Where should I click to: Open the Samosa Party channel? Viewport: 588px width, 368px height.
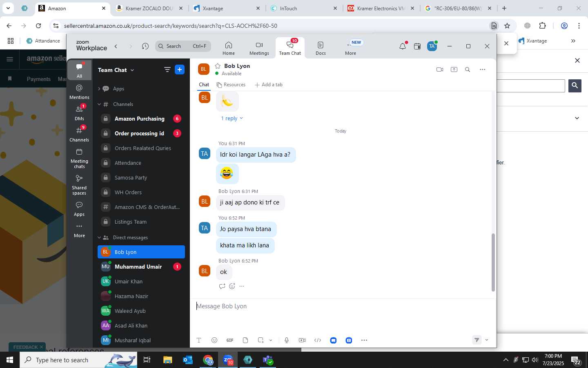[141, 177]
